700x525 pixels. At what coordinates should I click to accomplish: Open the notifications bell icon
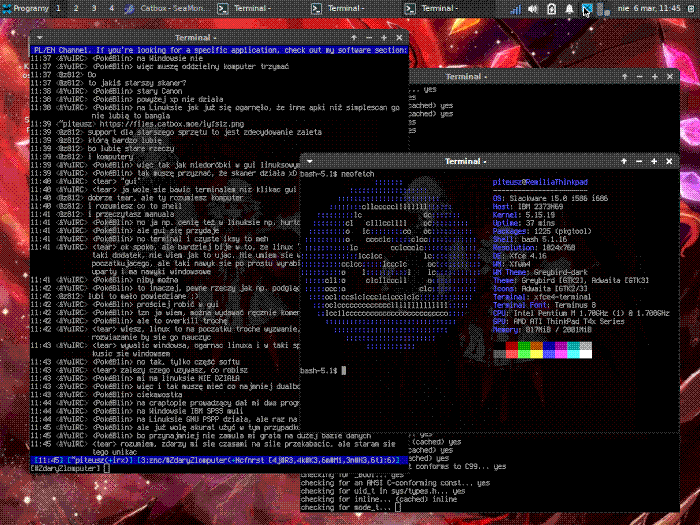pyautogui.click(x=569, y=8)
